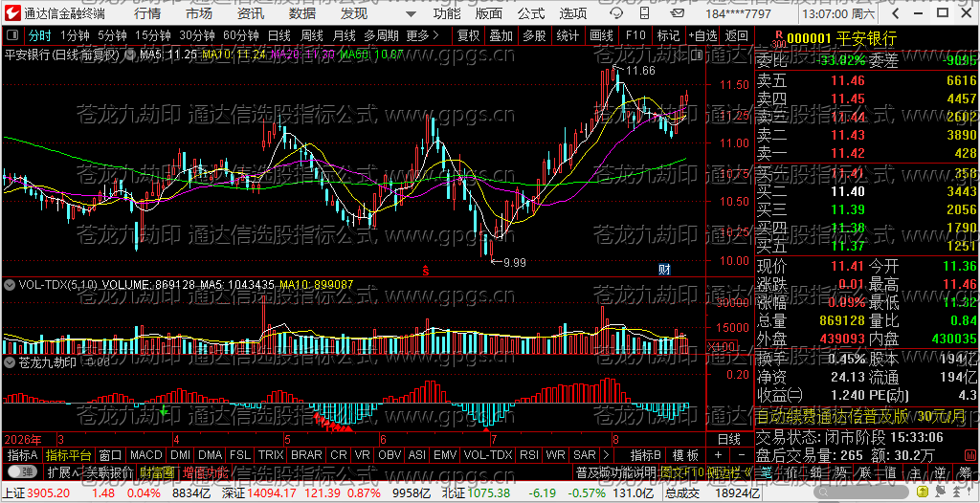Image resolution: width=980 pixels, height=503 pixels.
Task: Click the 画线 drawing button
Action: tap(601, 36)
